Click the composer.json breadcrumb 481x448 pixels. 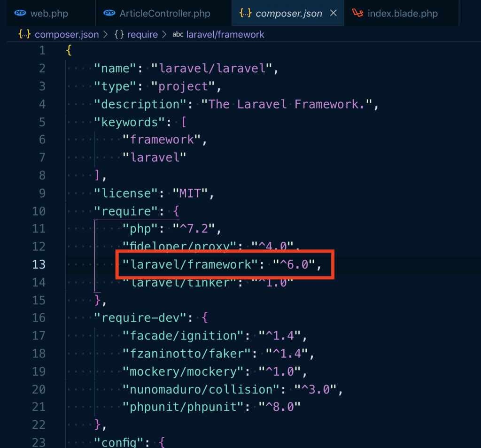[x=67, y=34]
